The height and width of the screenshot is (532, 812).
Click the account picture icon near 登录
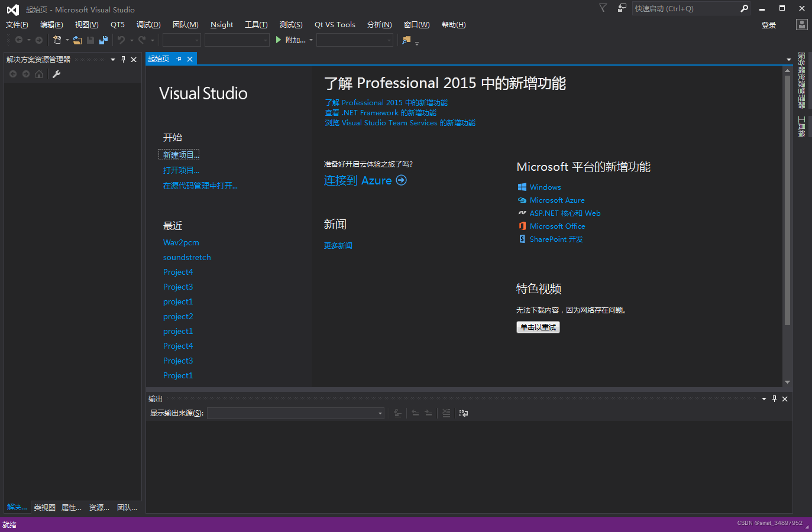[802, 25]
